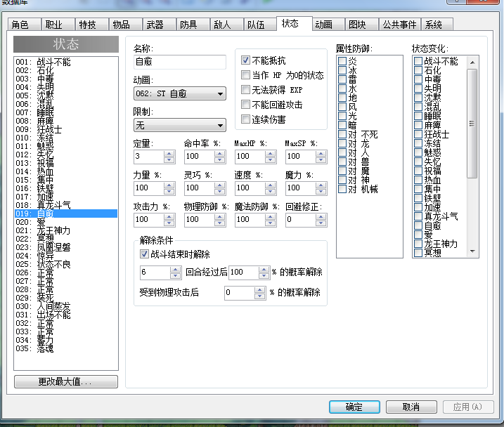504x427 pixels.
Task: Open the 敌人 tab
Action: coord(226,25)
